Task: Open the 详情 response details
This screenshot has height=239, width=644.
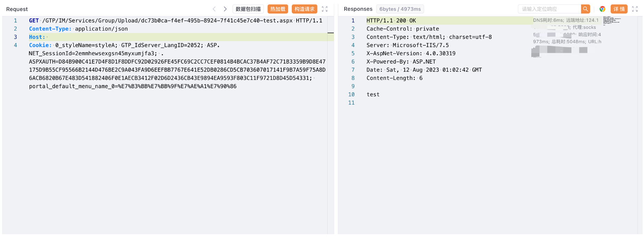Action: 619,9
